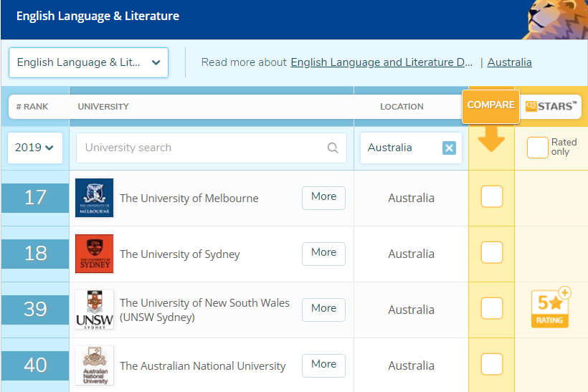This screenshot has height=392, width=588.
Task: Open the Australia link
Action: (509, 62)
